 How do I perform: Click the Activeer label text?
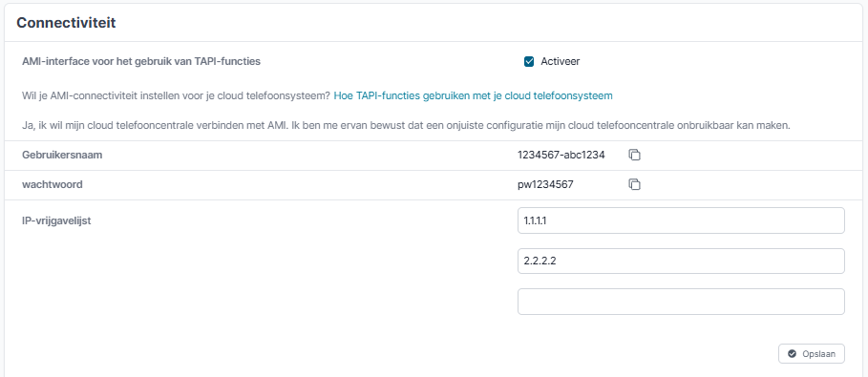pos(561,61)
